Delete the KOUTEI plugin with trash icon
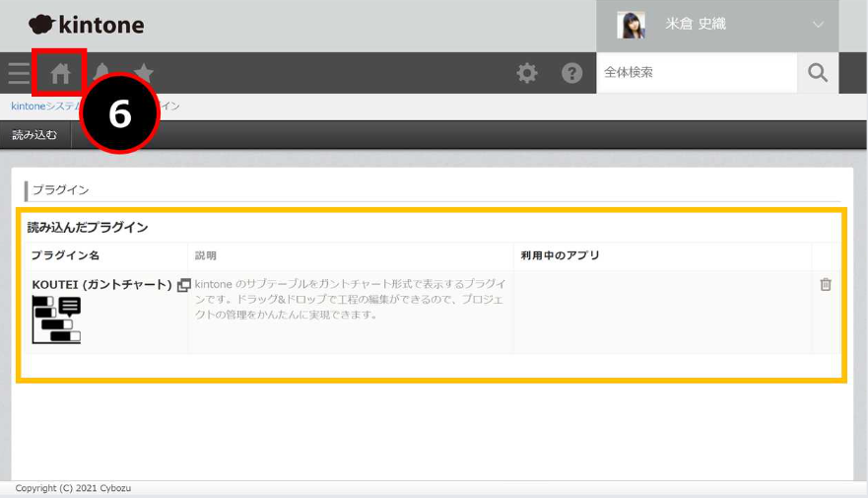The width and height of the screenshot is (868, 498). 826,285
